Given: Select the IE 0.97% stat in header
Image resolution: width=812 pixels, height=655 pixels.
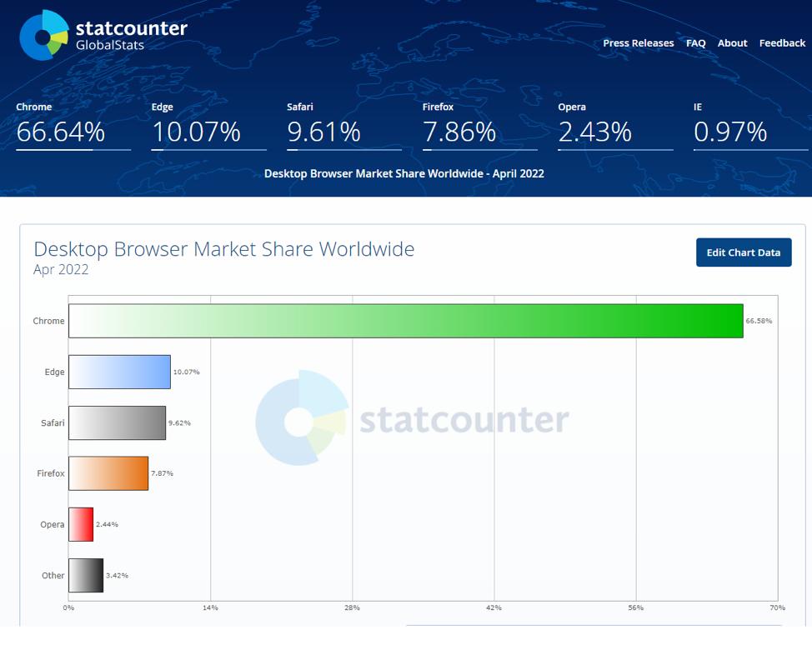Looking at the screenshot, I should [x=750, y=126].
